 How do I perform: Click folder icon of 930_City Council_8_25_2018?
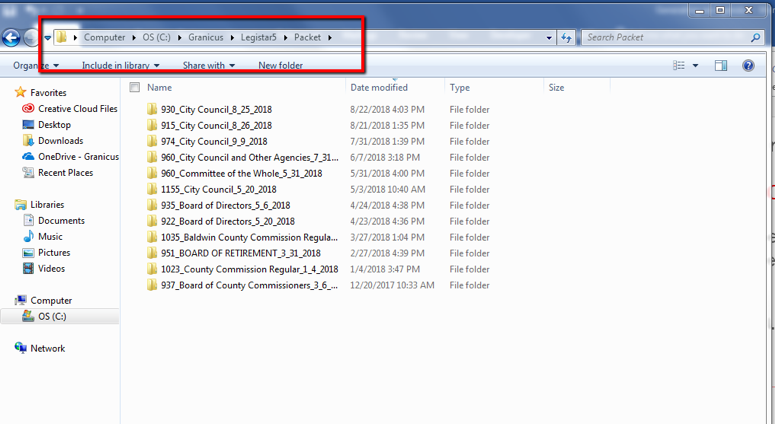click(x=152, y=109)
